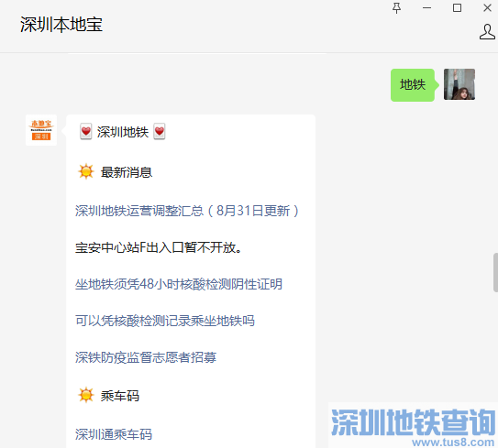
Task: Maximize the chat window
Action: 457,8
